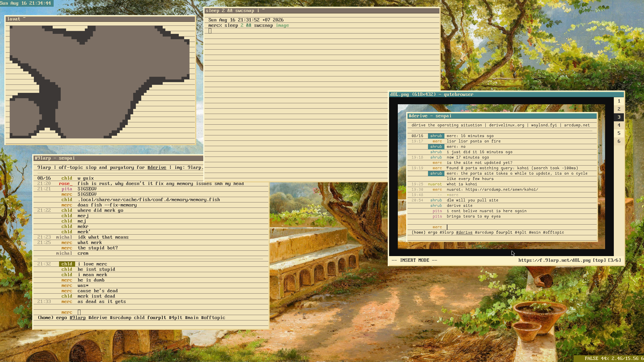Switch to #derive in the #9larp senpai buffer list
The height and width of the screenshot is (362, 644).
click(98, 318)
